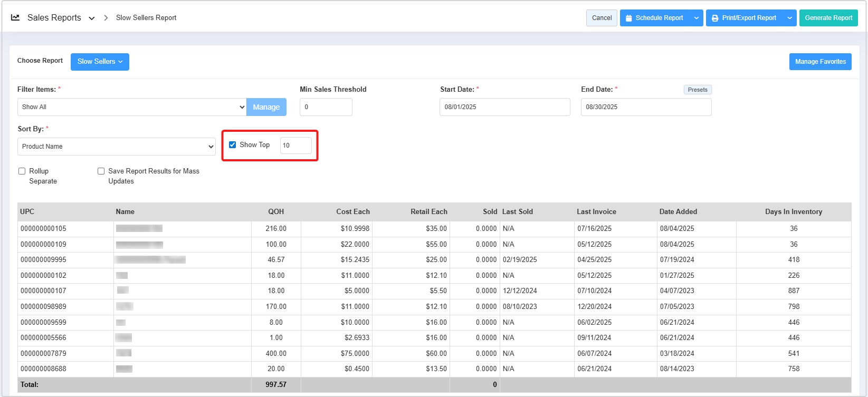Open the date Presets button

coord(697,90)
